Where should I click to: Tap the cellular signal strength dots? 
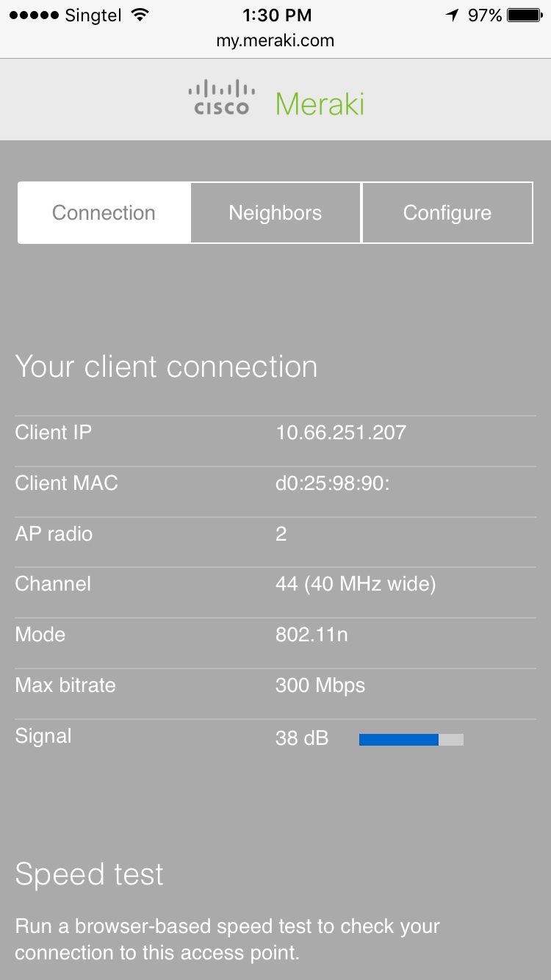point(33,15)
